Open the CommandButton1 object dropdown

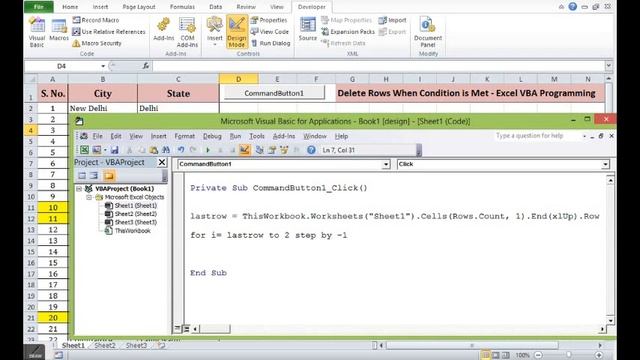[x=386, y=164]
